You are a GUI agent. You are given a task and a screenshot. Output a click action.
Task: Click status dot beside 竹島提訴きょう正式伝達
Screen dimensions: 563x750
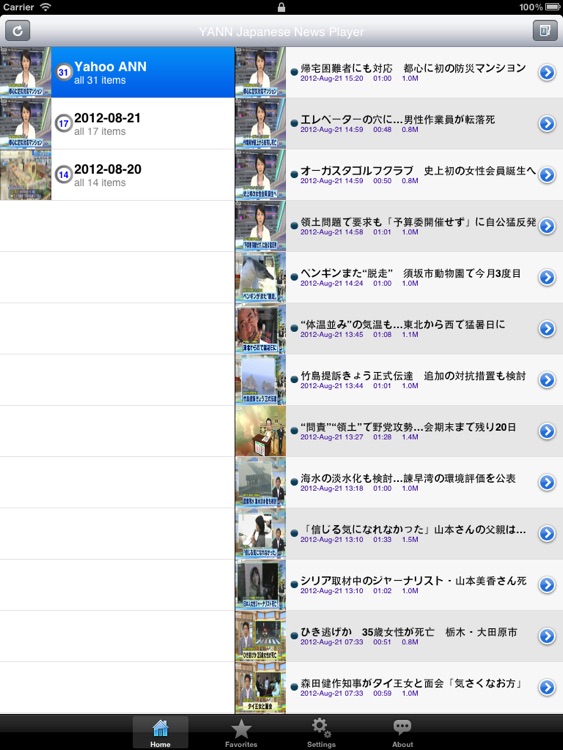click(294, 380)
